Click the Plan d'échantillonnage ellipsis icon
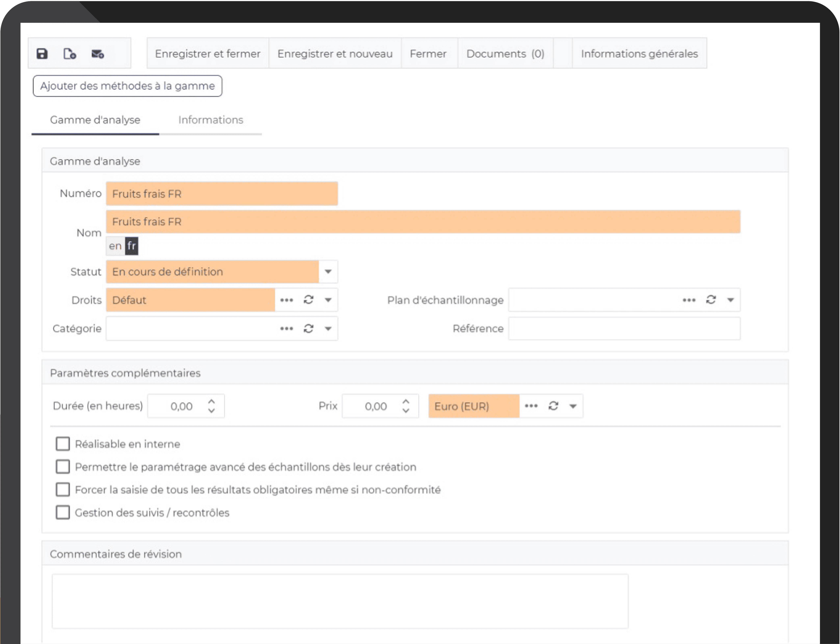This screenshot has width=840, height=644. [x=689, y=300]
